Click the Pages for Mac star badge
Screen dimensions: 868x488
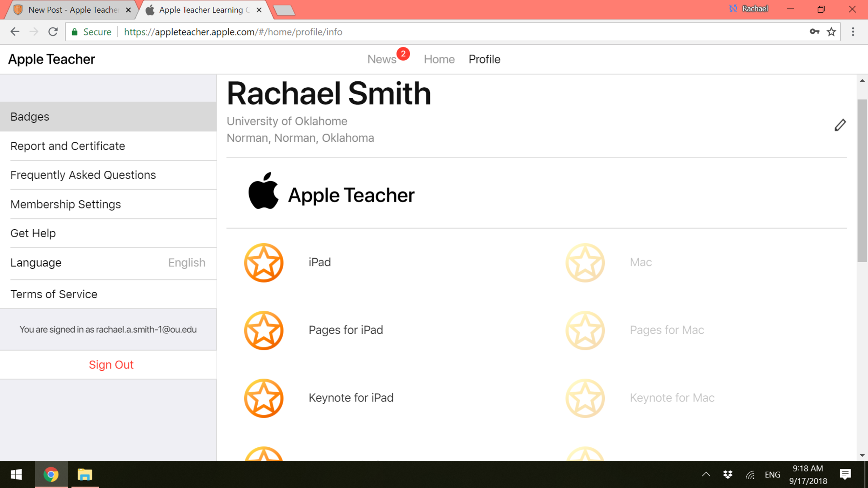(585, 330)
